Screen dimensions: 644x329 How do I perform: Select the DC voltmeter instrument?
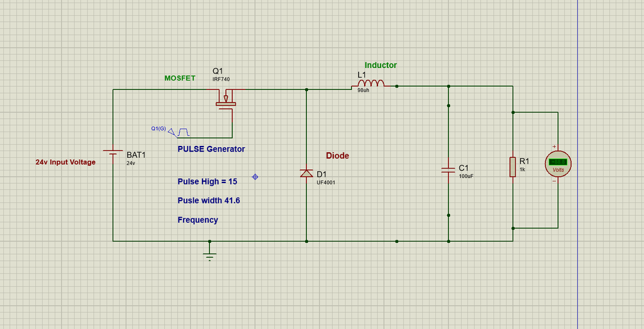558,164
